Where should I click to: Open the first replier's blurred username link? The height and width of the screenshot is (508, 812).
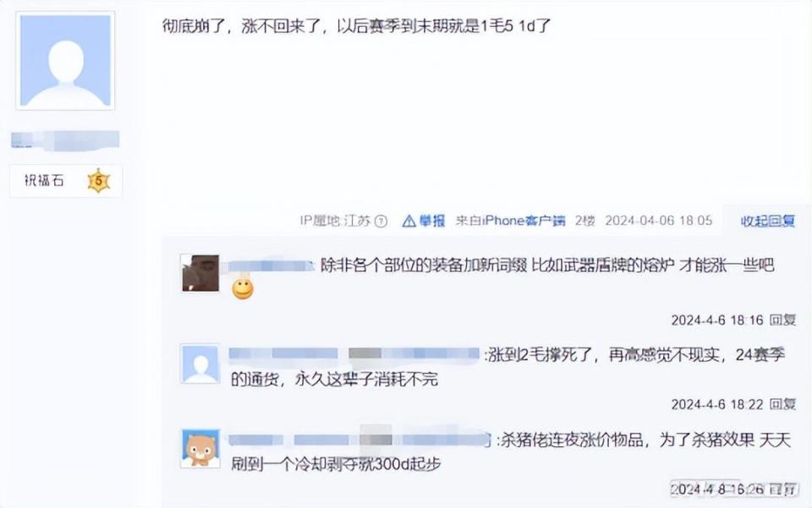271,266
